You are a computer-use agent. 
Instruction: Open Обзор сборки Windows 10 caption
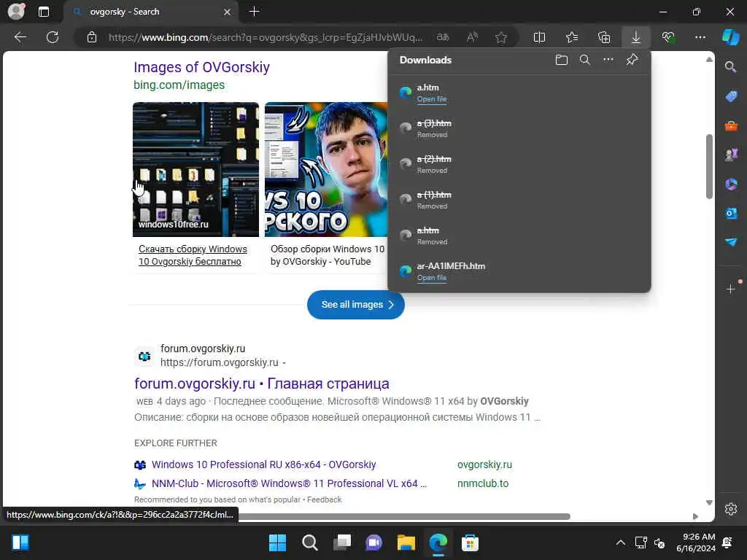coord(327,255)
